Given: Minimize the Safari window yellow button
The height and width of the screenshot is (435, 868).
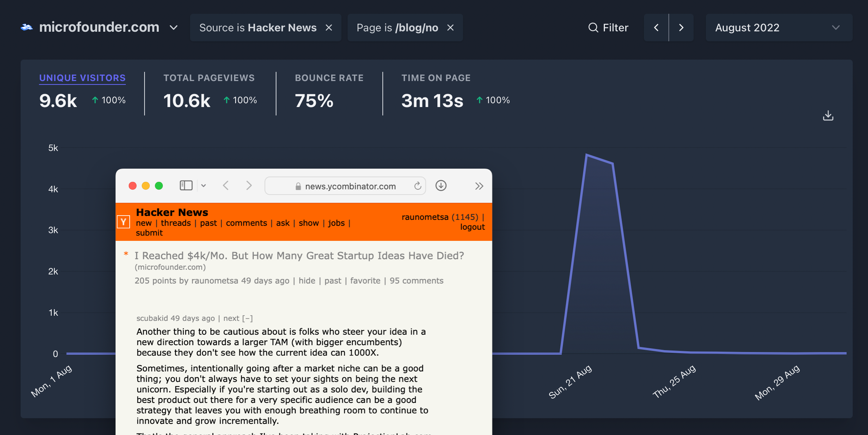Looking at the screenshot, I should tap(146, 186).
